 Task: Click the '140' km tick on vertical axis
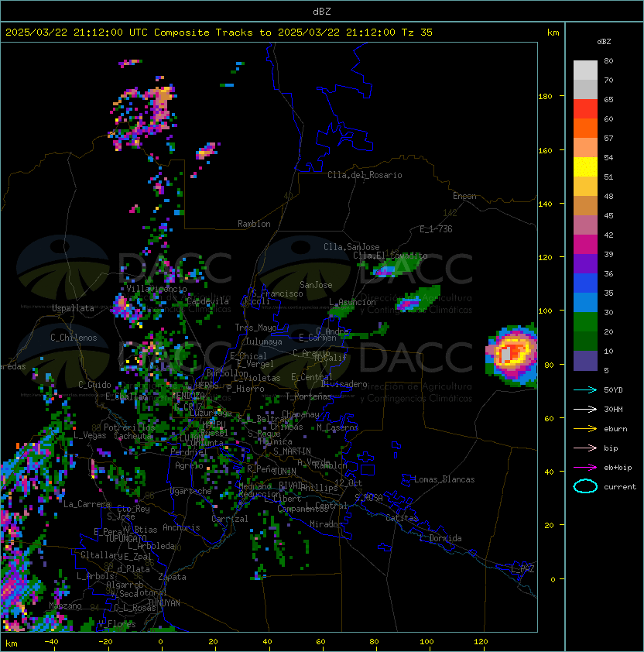545,204
